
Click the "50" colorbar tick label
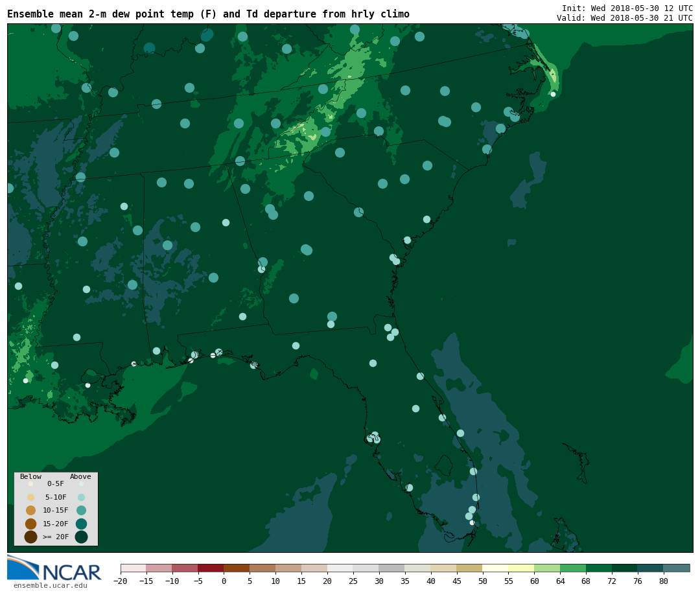click(483, 581)
